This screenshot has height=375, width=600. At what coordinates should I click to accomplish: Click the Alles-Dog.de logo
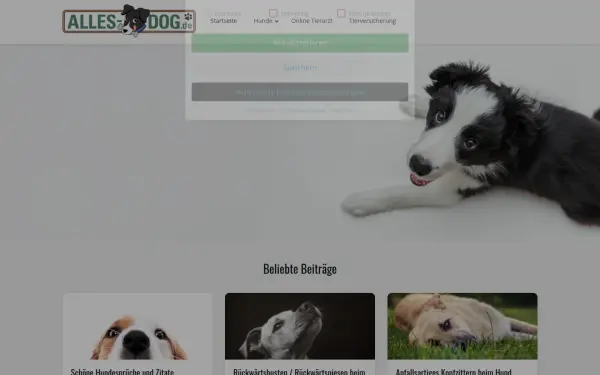(x=129, y=21)
